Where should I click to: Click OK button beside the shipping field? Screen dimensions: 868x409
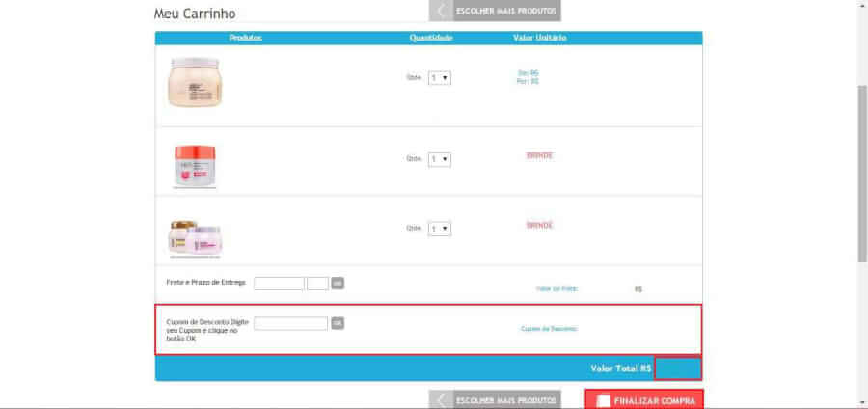tap(338, 283)
